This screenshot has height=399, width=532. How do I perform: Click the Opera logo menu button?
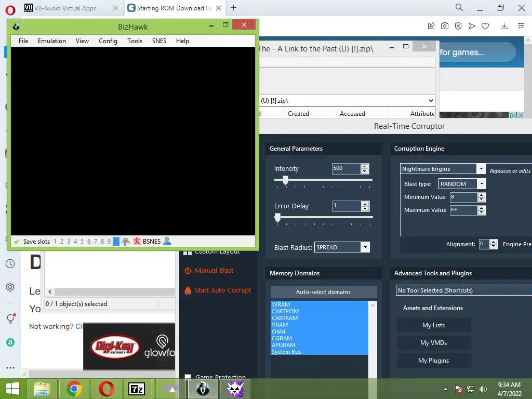(x=10, y=10)
